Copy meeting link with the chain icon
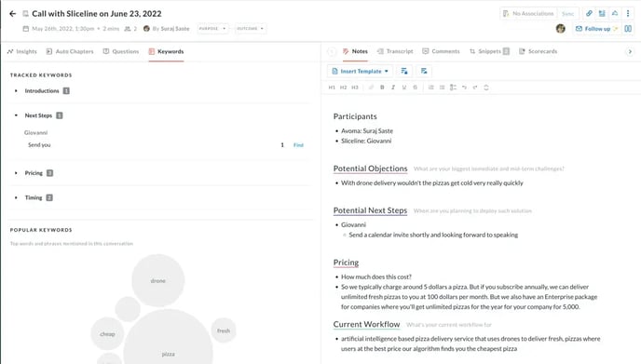The width and height of the screenshot is (641, 364). click(x=589, y=13)
